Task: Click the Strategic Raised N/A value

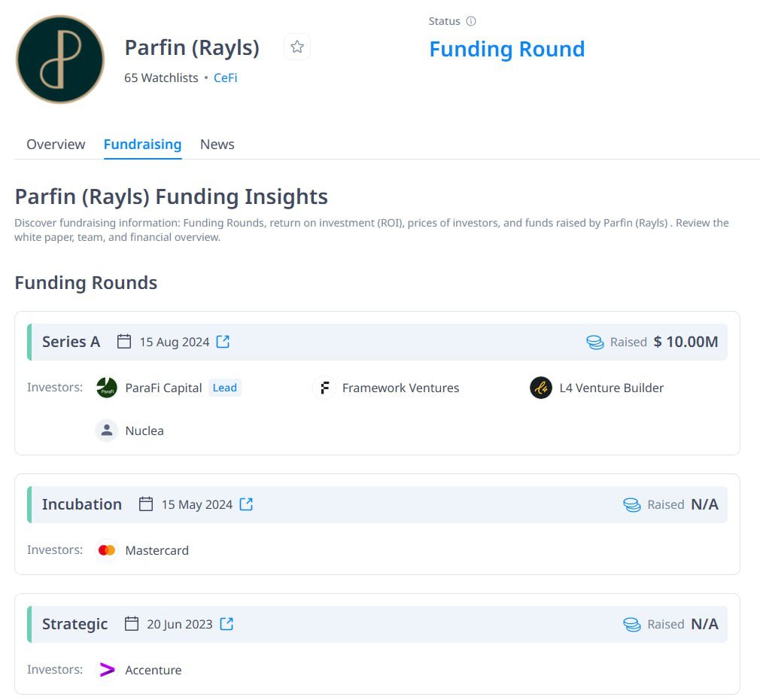Action: [705, 624]
